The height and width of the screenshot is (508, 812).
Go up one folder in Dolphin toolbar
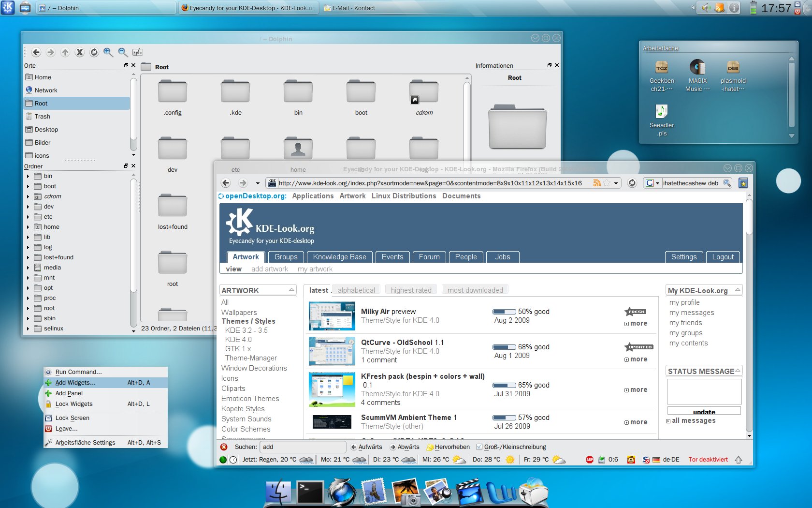[65, 52]
